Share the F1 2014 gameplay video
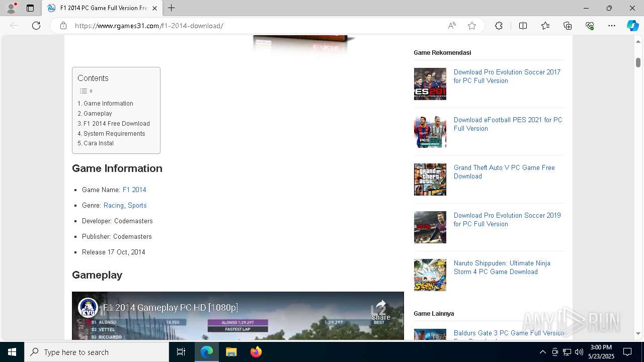 (x=381, y=310)
